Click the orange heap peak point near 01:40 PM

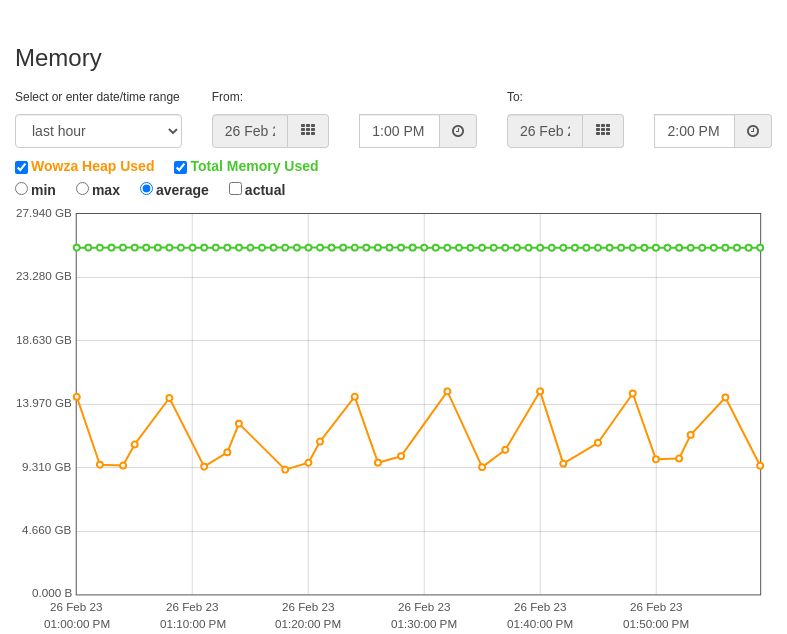tap(540, 392)
